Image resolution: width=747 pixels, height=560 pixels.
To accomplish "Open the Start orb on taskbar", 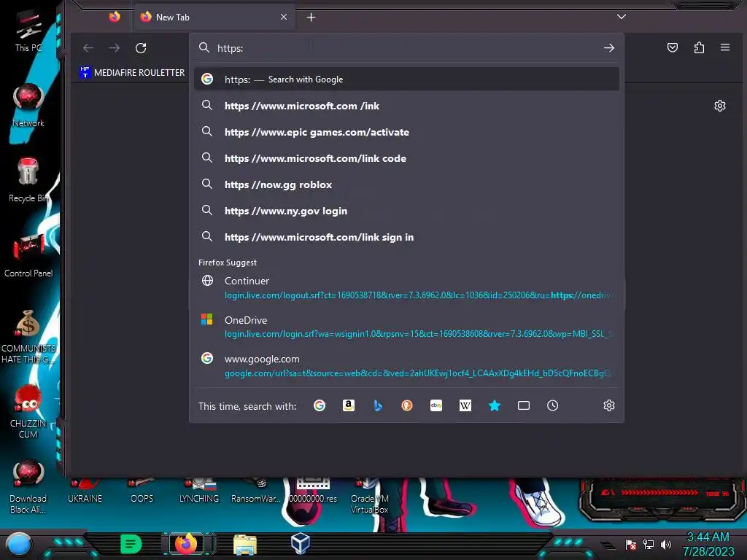I will pos(18,544).
